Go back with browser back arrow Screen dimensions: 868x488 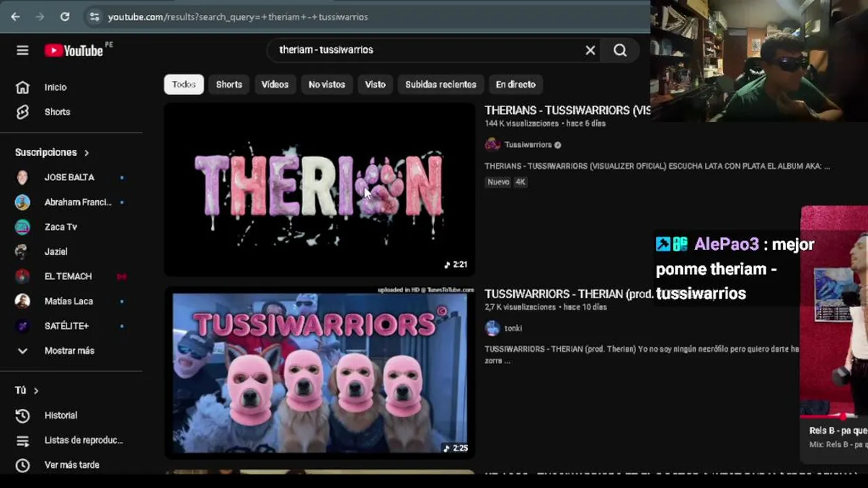(x=16, y=17)
